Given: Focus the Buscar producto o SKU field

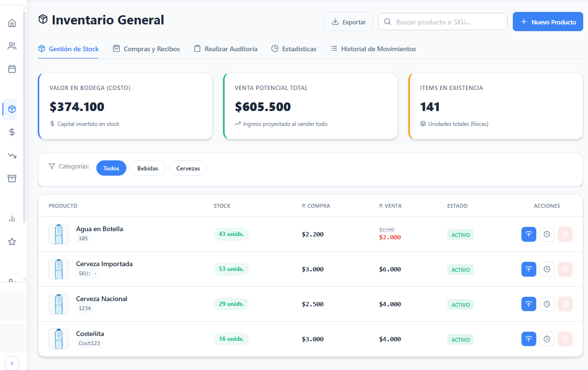Looking at the screenshot, I should click(x=443, y=22).
